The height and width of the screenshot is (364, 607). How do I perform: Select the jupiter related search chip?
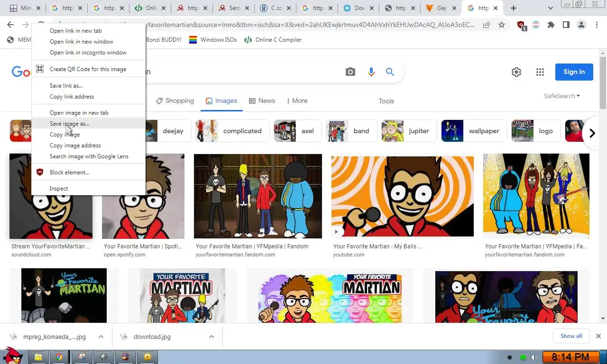409,131
